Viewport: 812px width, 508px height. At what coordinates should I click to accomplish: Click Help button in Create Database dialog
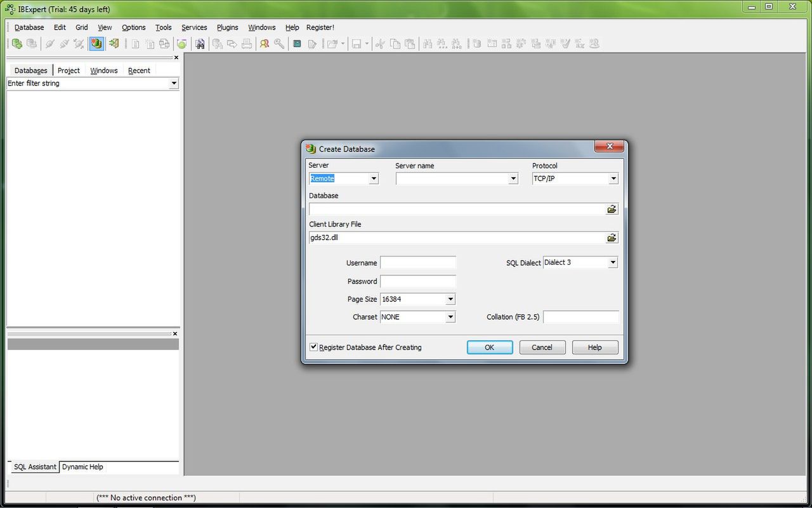(595, 347)
